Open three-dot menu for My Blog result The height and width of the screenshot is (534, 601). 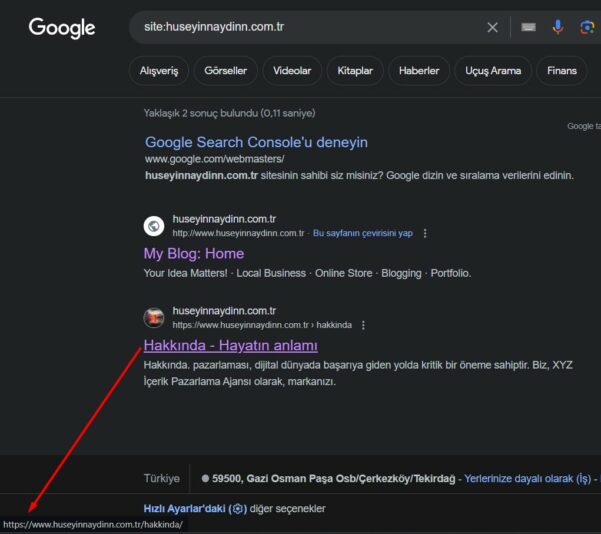click(425, 233)
